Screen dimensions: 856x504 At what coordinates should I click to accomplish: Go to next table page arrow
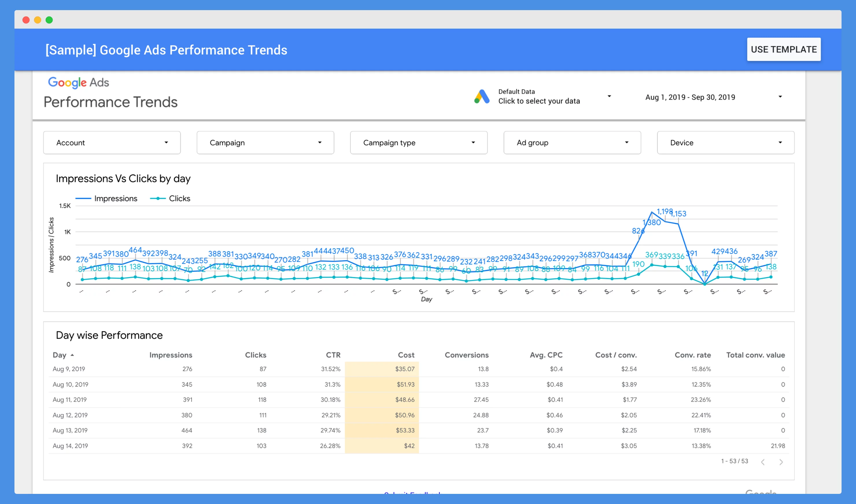[x=781, y=462]
